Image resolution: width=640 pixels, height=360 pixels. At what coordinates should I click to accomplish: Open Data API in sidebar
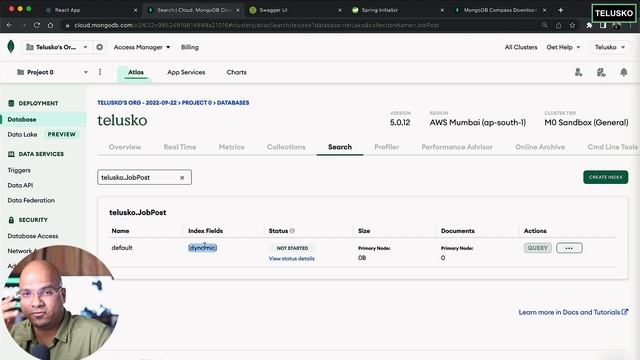coord(20,185)
